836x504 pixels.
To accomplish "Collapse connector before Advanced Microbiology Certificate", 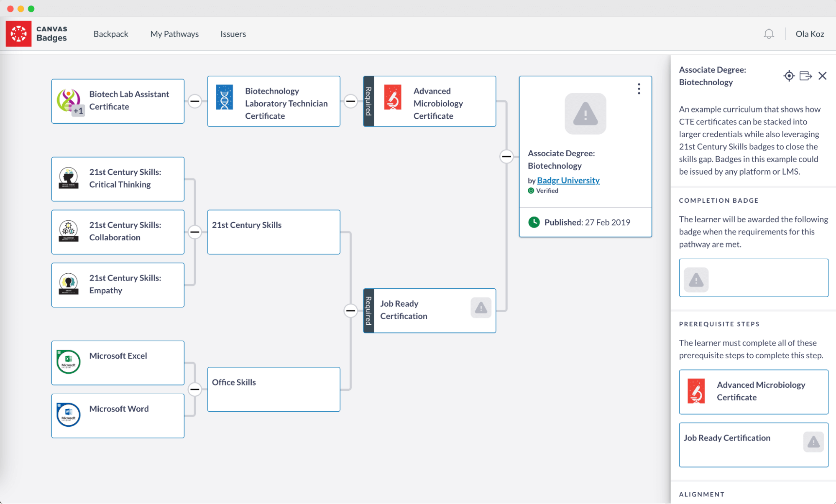I will pos(350,101).
